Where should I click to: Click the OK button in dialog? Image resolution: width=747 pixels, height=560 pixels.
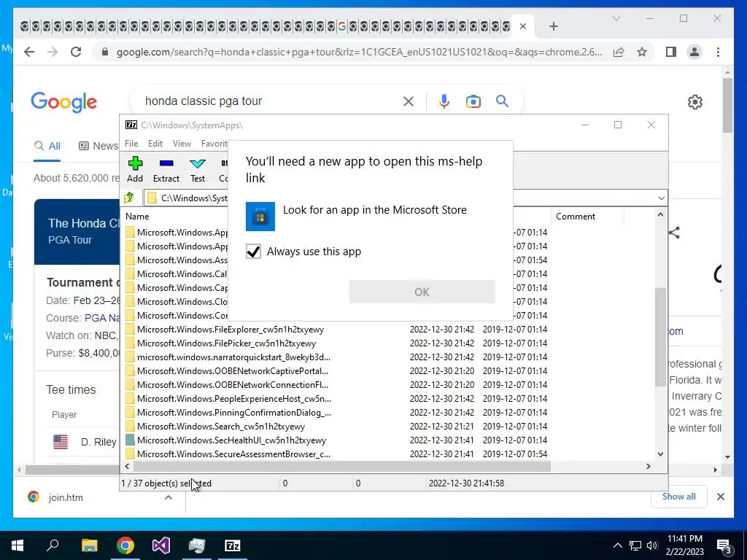[x=422, y=292]
